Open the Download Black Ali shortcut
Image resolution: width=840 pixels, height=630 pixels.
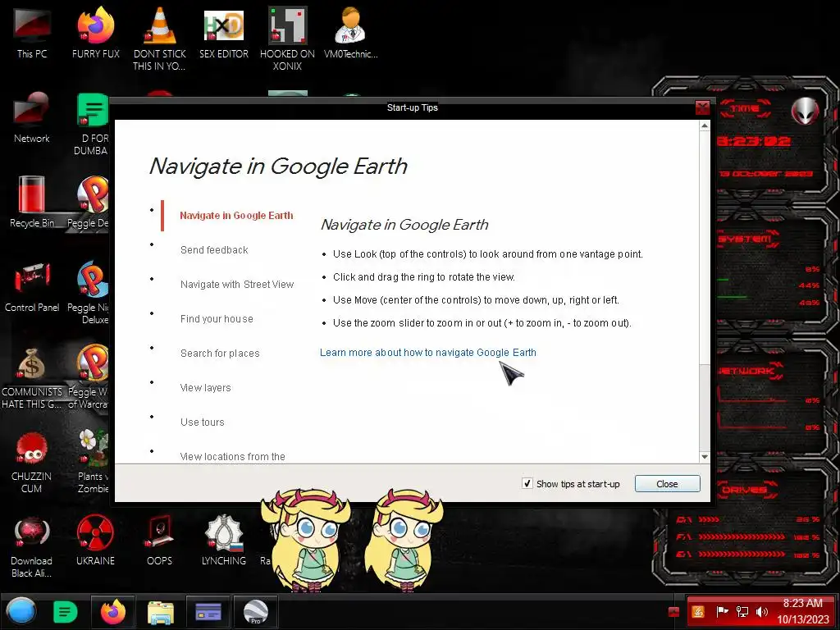click(32, 546)
